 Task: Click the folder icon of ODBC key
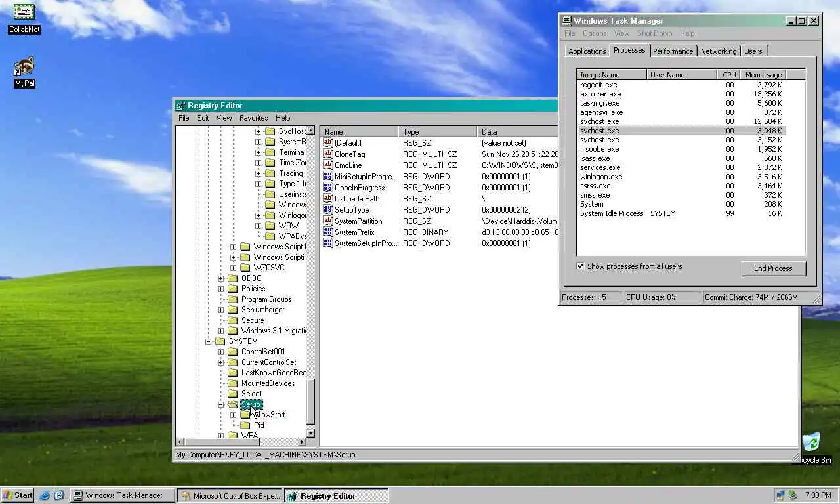[x=232, y=278]
